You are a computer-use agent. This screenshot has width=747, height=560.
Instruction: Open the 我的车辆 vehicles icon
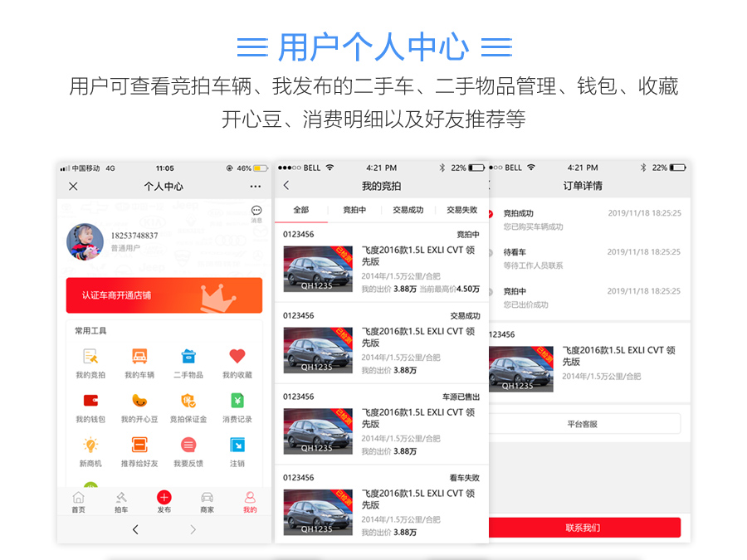[139, 357]
